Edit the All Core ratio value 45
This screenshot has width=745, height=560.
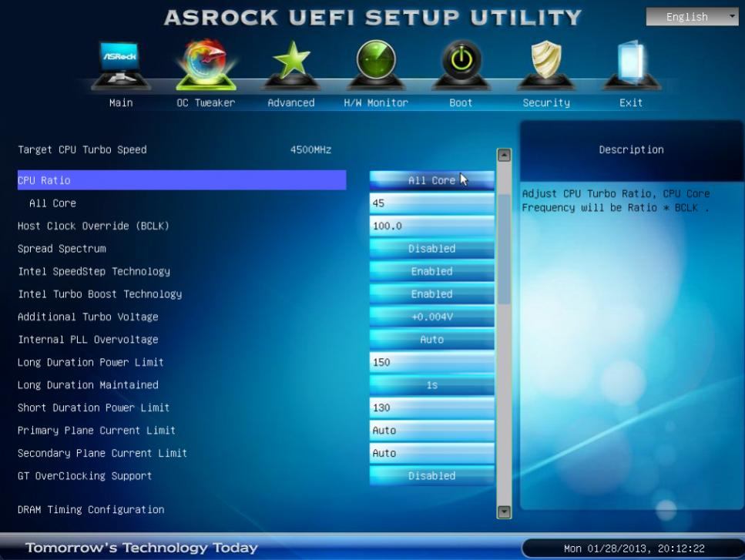pyautogui.click(x=432, y=203)
